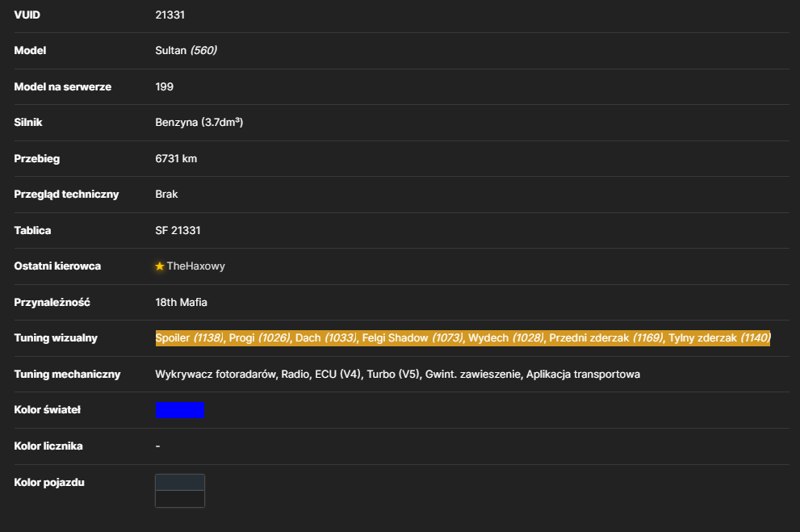The height and width of the screenshot is (532, 800).
Task: Click the blue Kolor świateł swatch
Action: click(x=179, y=410)
